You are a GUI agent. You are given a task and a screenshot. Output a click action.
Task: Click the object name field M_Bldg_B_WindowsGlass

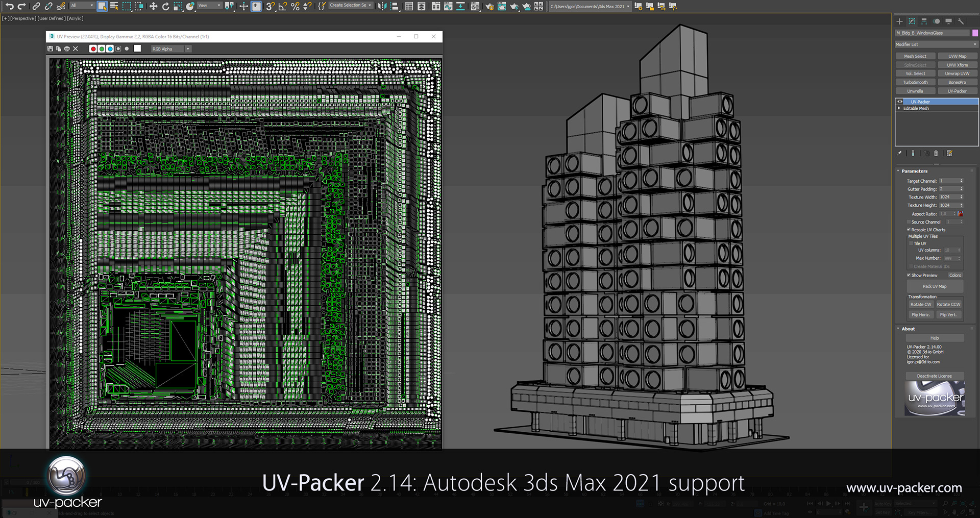click(x=932, y=33)
